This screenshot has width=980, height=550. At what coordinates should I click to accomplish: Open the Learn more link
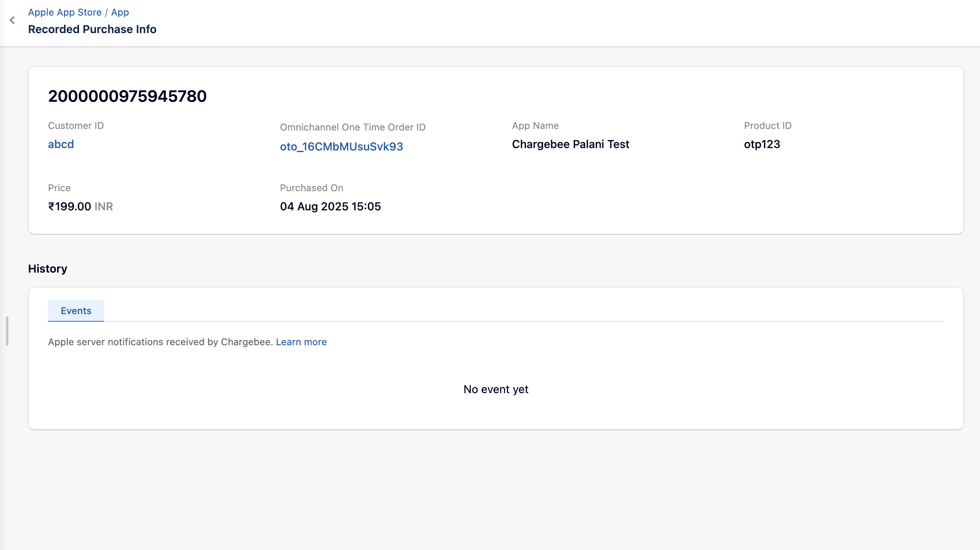click(301, 342)
